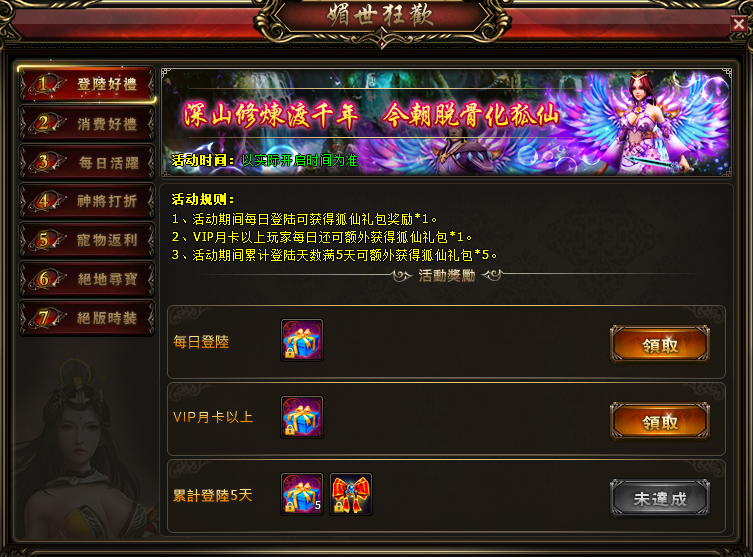Click the gift box icon in VIP月卡以上 row

(x=302, y=417)
